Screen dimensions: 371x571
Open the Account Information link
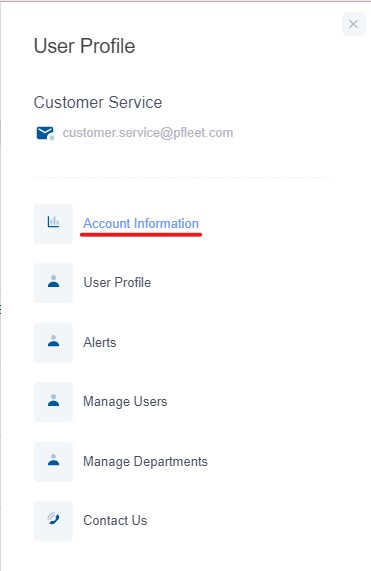click(141, 223)
